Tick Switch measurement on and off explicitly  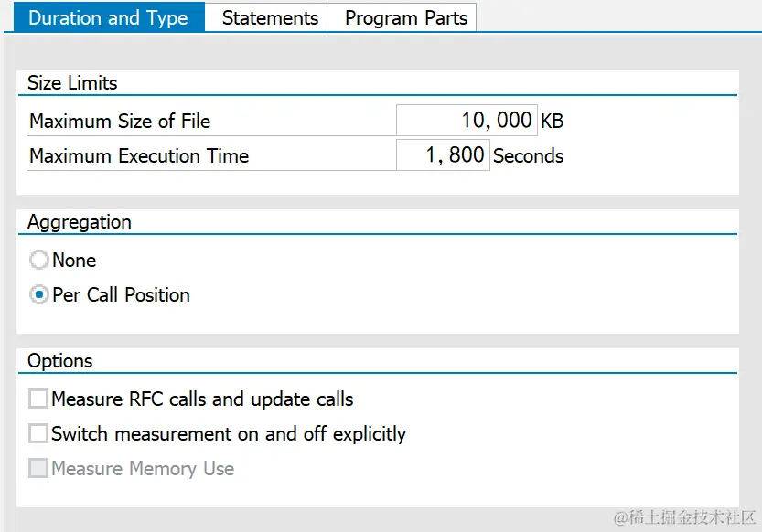pos(38,434)
